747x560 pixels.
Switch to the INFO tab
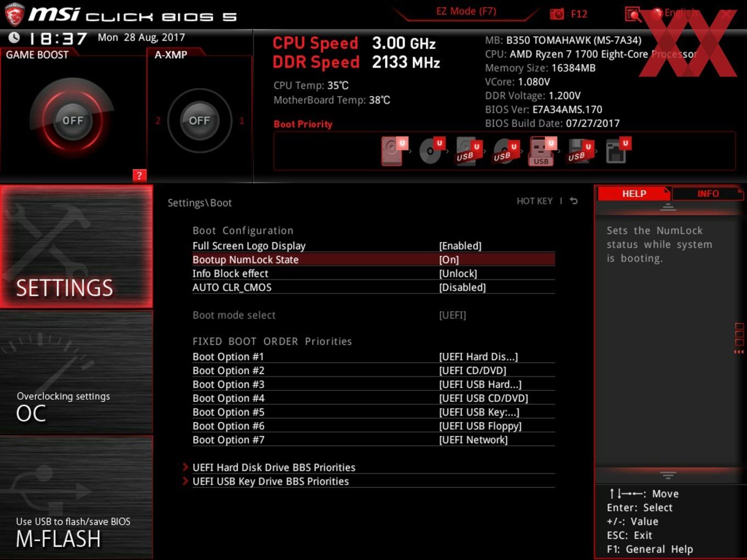click(x=707, y=194)
